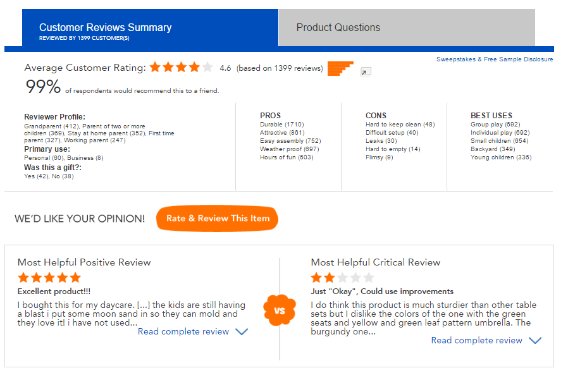
Task: Click the "Excellent product!!!" review title
Action: [x=54, y=291]
